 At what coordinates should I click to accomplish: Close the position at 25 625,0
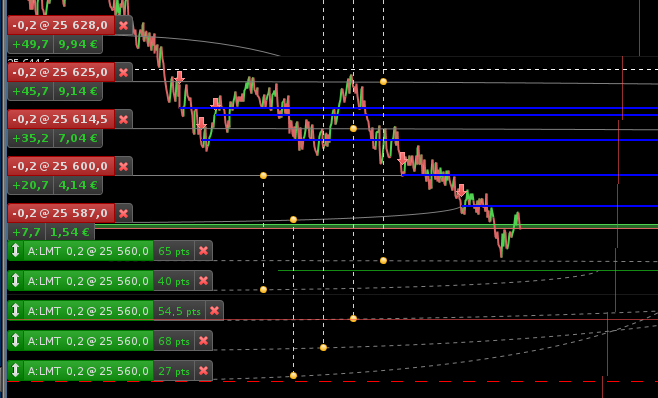[123, 73]
